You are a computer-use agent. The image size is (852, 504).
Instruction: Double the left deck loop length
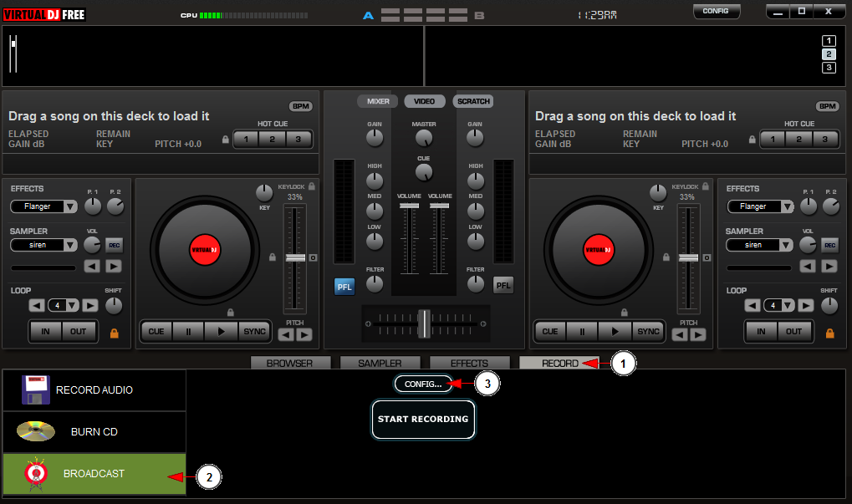pyautogui.click(x=90, y=305)
